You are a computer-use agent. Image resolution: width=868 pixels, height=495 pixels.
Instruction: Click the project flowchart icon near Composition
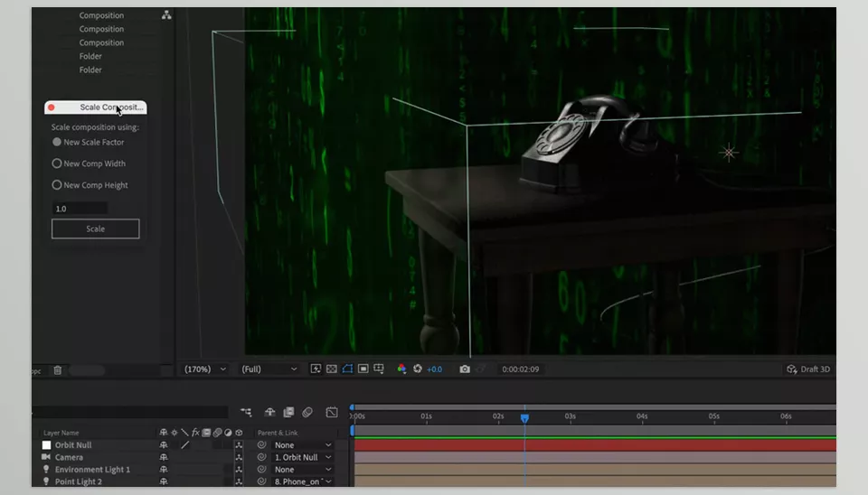(x=166, y=15)
